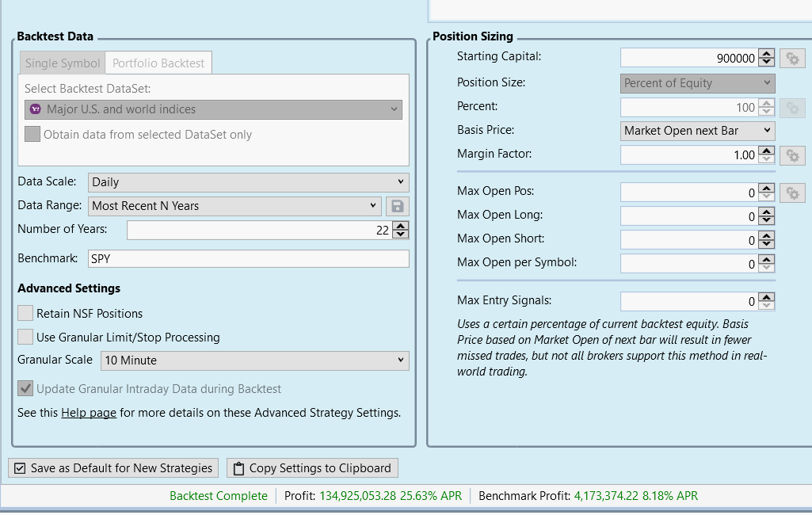The height and width of the screenshot is (515, 812).
Task: Open the Data Scale dropdown
Action: click(x=249, y=182)
